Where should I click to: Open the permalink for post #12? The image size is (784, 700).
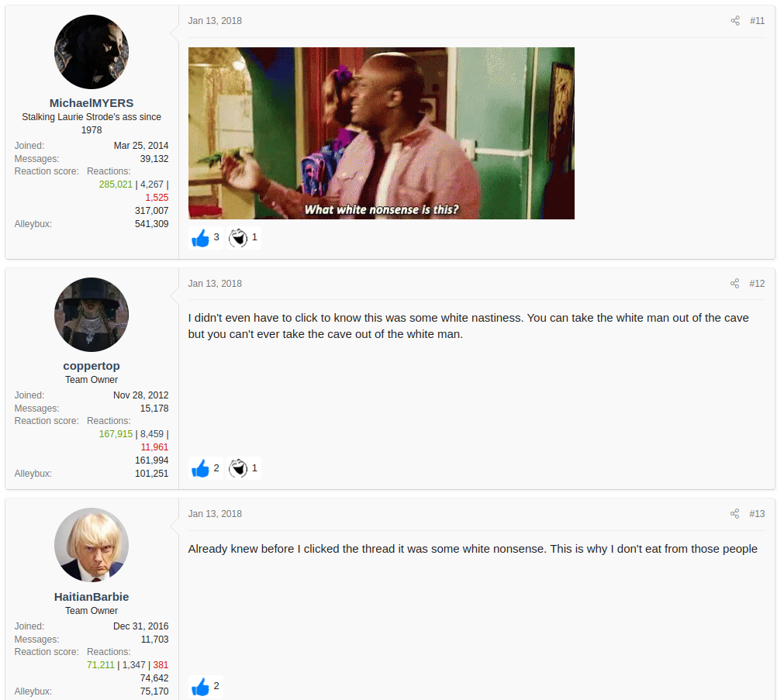tap(757, 284)
